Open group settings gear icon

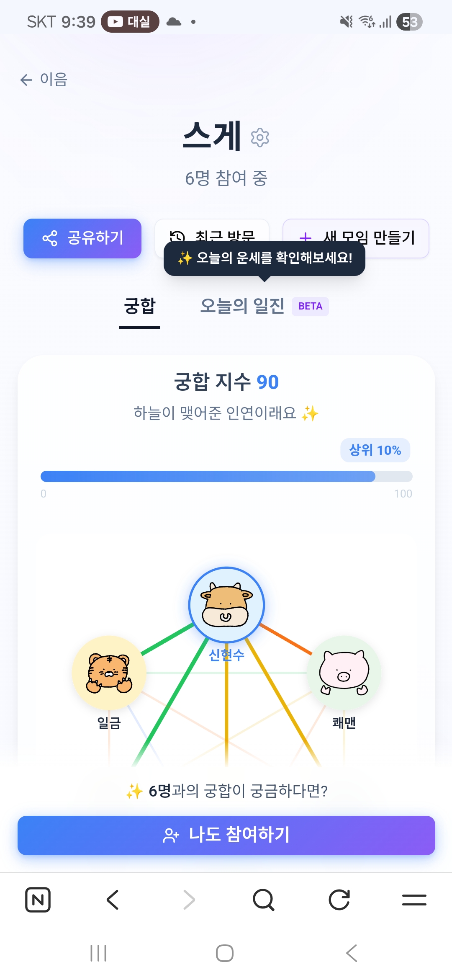pos(260,137)
